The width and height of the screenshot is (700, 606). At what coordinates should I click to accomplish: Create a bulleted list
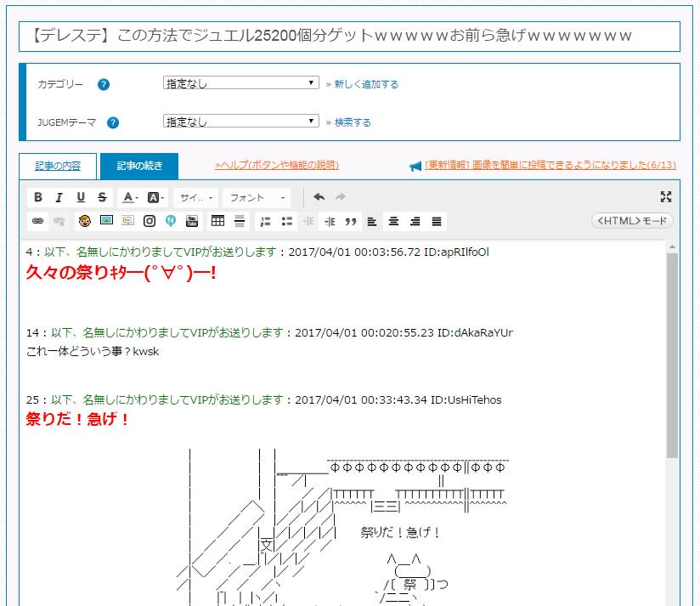click(x=287, y=221)
